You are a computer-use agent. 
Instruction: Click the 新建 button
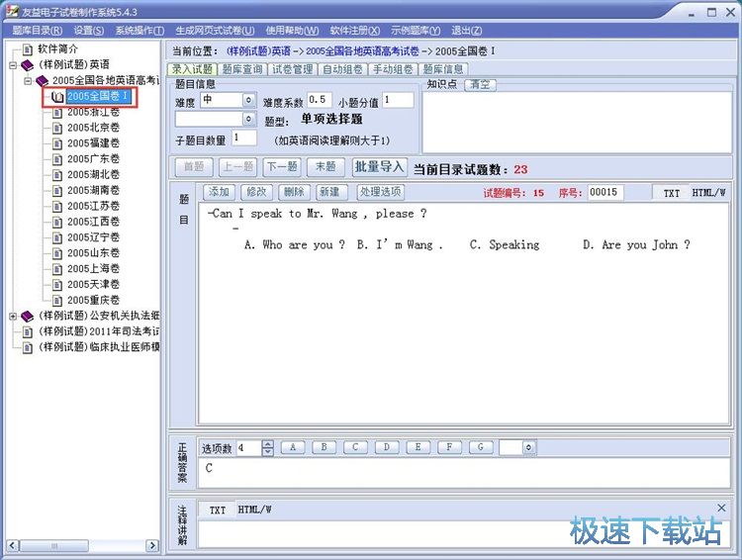coord(331,192)
